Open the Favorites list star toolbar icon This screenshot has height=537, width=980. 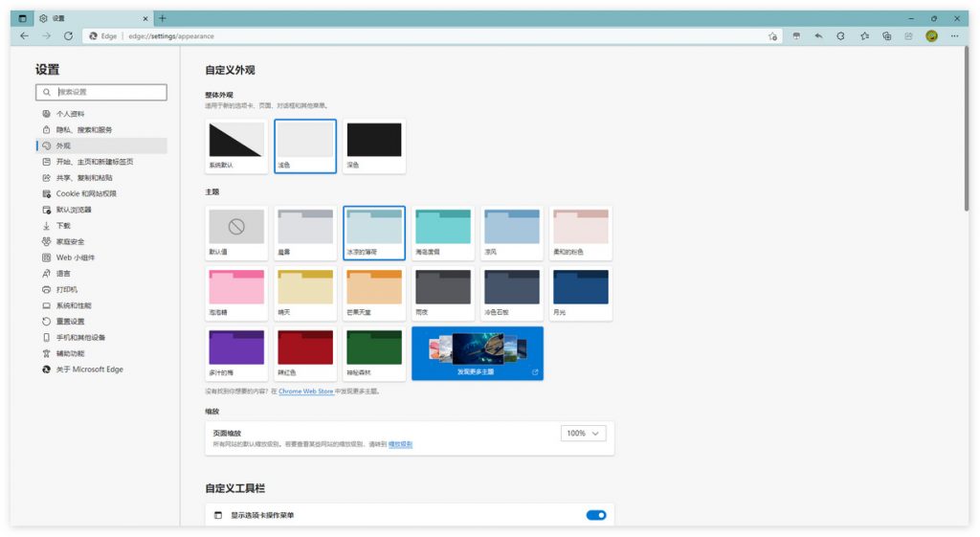click(x=864, y=36)
